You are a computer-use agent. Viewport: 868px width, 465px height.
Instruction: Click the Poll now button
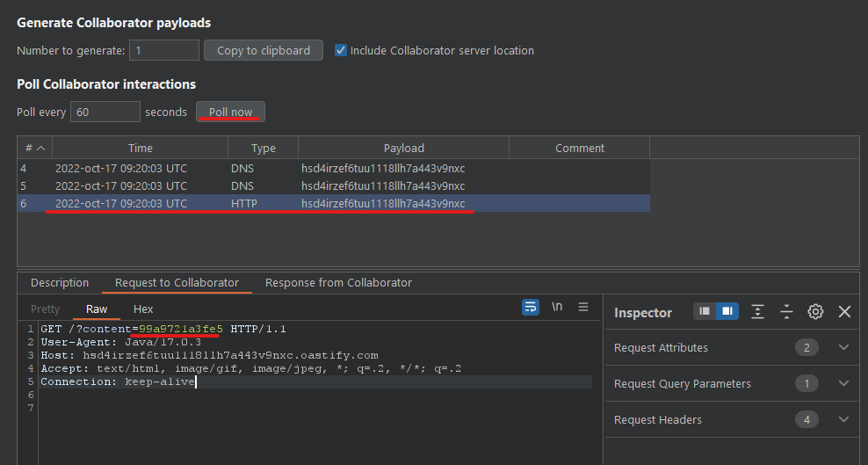point(230,112)
